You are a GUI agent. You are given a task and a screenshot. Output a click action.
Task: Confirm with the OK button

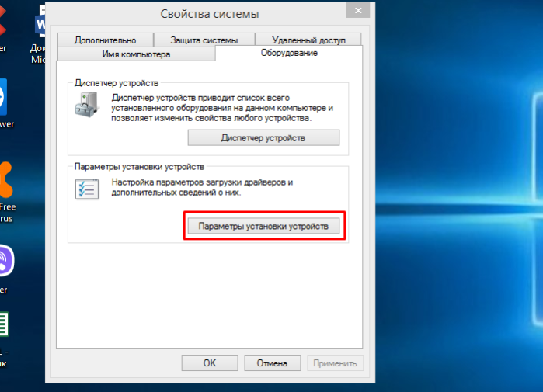(210, 363)
